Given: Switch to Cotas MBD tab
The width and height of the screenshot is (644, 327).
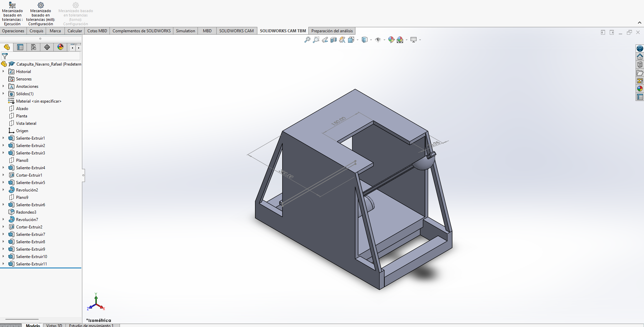Looking at the screenshot, I should [97, 31].
